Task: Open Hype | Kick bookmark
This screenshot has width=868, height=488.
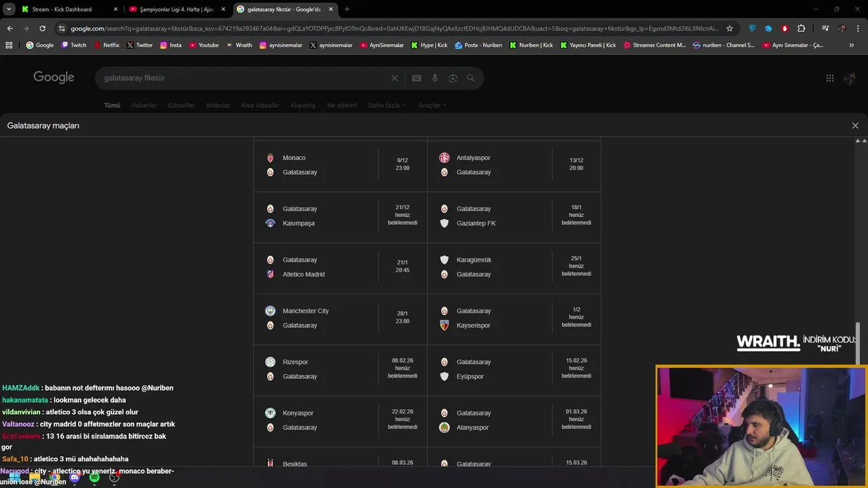Action: 429,45
